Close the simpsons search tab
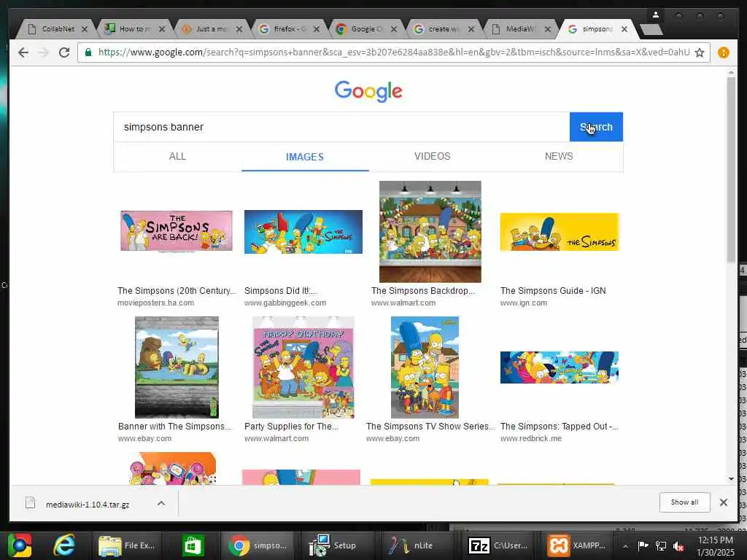747x560 pixels. click(x=624, y=29)
